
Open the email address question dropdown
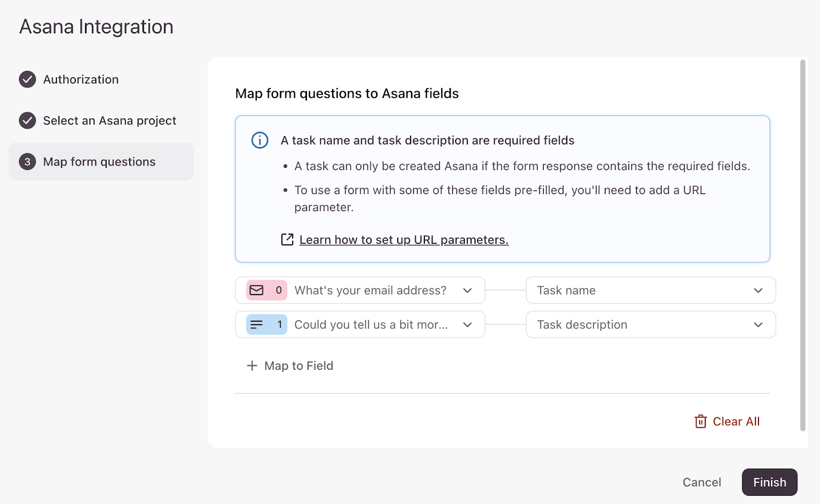467,290
